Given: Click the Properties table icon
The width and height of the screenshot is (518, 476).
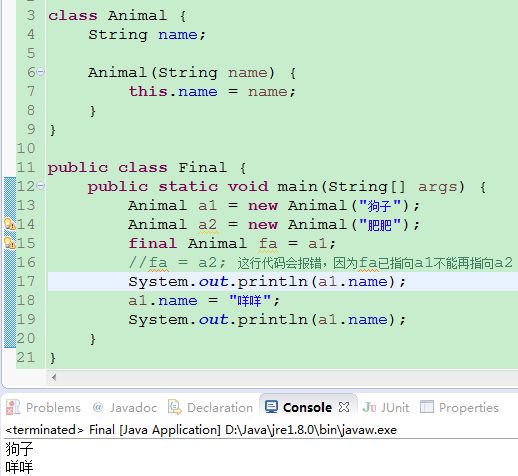Looking at the screenshot, I should click(427, 407).
